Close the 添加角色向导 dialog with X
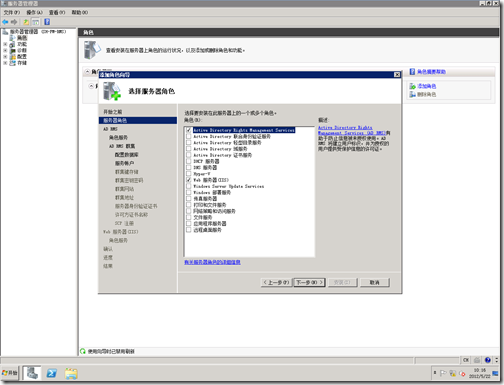The height and width of the screenshot is (385, 504). click(x=397, y=75)
